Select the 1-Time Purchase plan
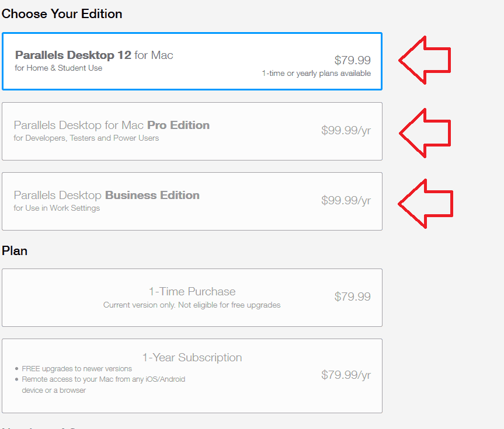504x429 pixels. pyautogui.click(x=192, y=298)
